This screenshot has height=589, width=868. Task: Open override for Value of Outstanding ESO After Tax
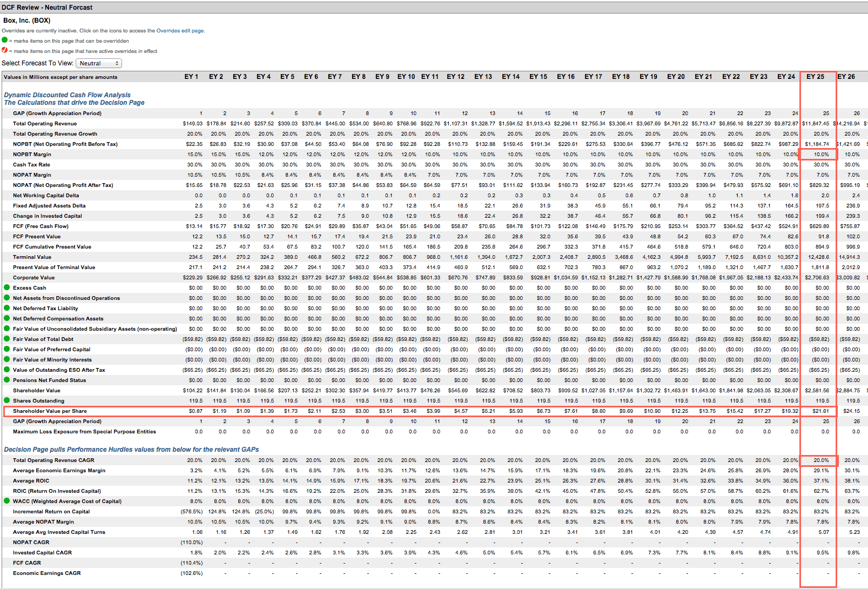(7, 370)
